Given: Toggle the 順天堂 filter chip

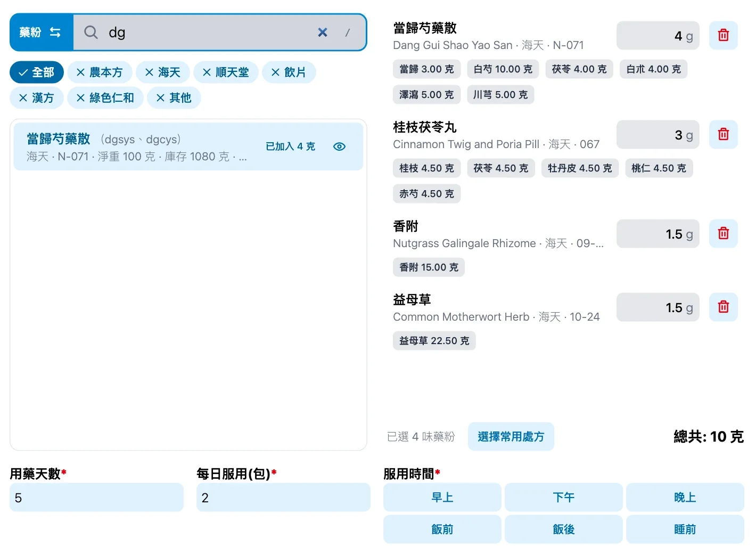Looking at the screenshot, I should (x=226, y=72).
